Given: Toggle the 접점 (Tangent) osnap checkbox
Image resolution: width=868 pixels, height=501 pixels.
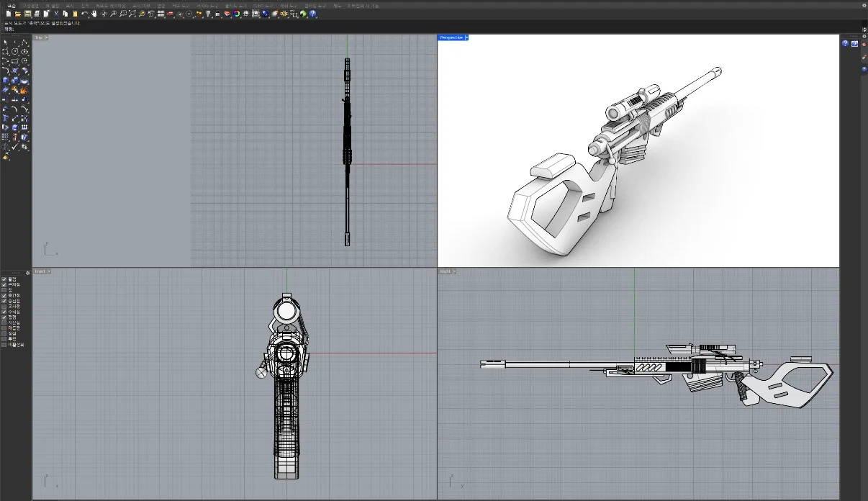Looking at the screenshot, I should 4,317.
